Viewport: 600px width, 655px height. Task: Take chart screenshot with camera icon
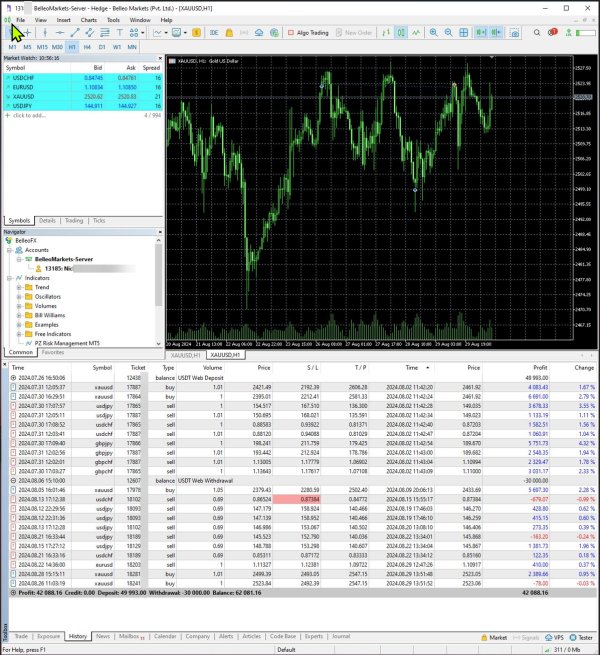(x=515, y=33)
